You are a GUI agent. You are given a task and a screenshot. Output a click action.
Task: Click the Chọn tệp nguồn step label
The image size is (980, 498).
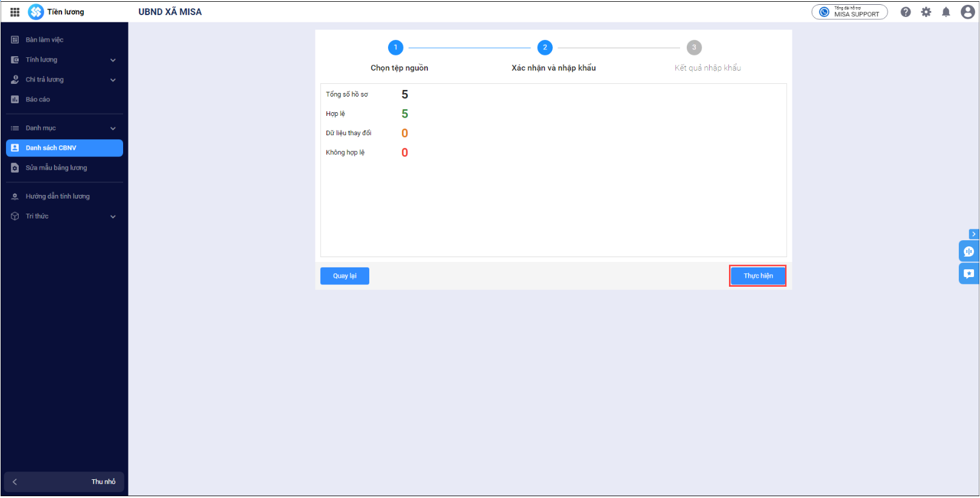click(399, 68)
